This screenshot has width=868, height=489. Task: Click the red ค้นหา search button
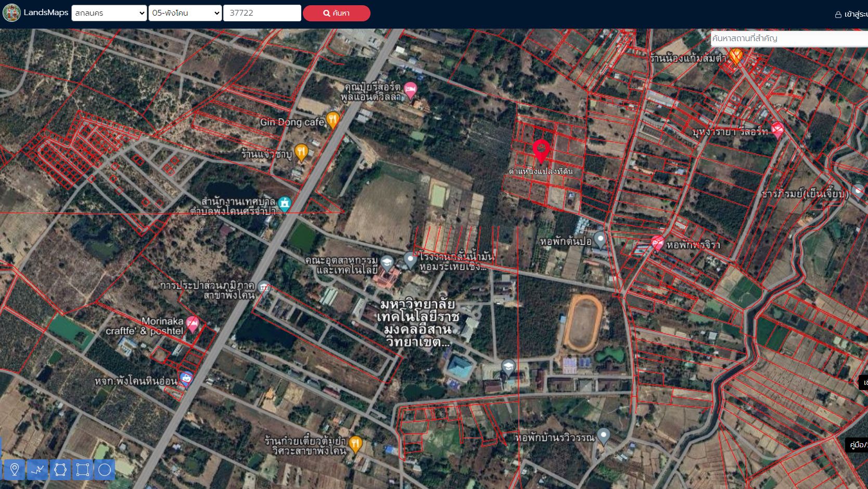[x=337, y=13]
